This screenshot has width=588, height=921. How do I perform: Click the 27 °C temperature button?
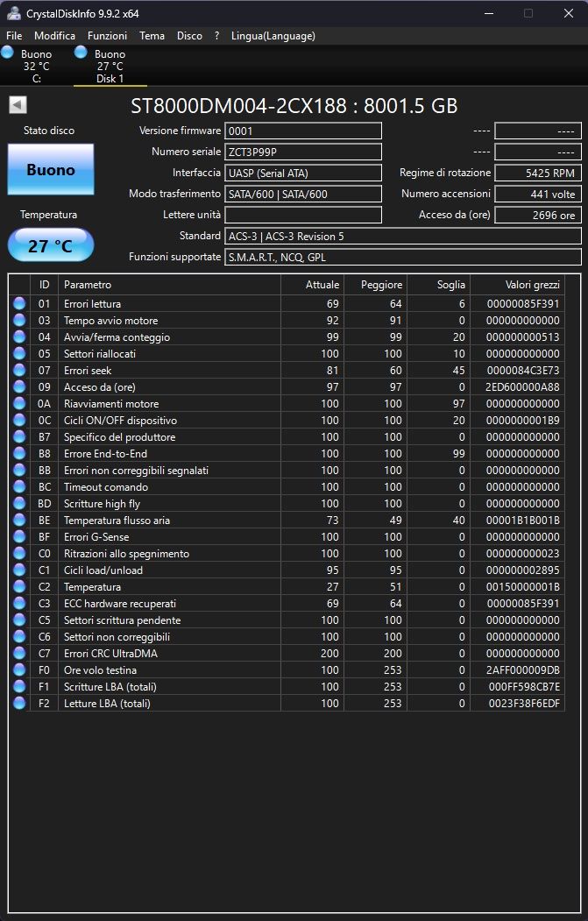51,245
